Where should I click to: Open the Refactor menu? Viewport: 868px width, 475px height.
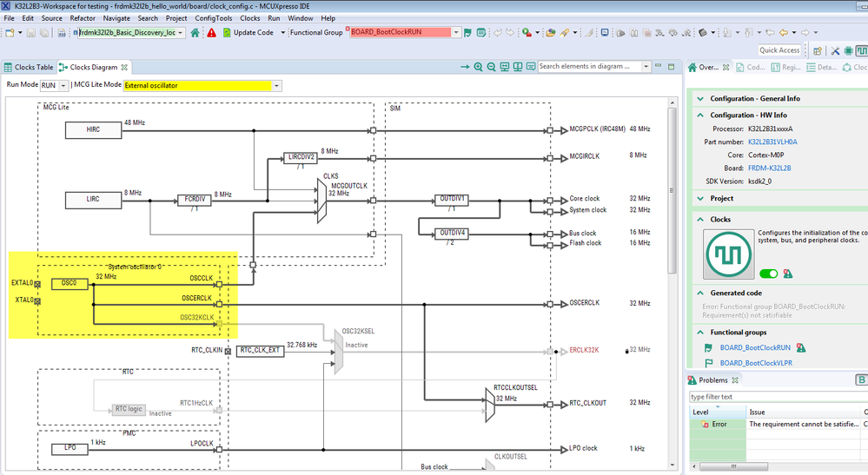click(83, 18)
